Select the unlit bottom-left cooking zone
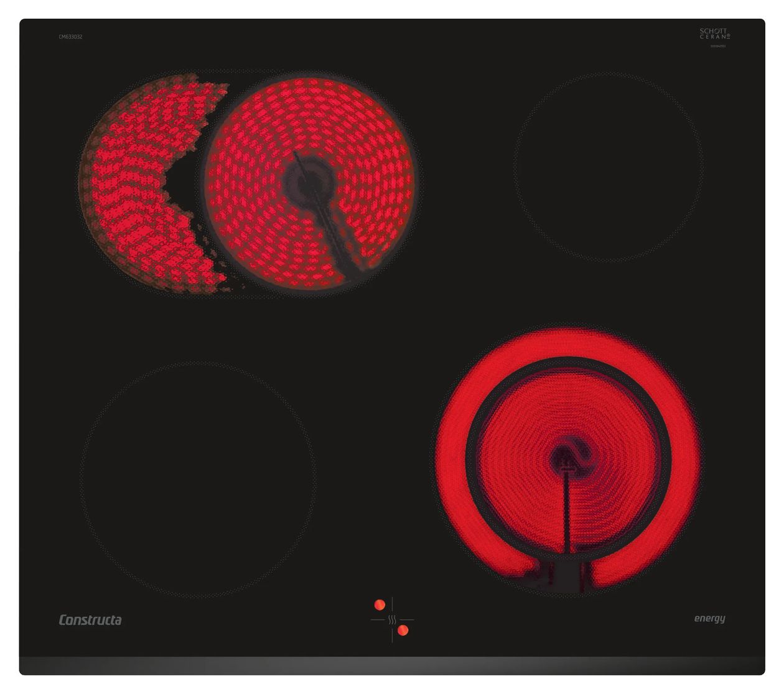The width and height of the screenshot is (784, 694). tap(198, 479)
